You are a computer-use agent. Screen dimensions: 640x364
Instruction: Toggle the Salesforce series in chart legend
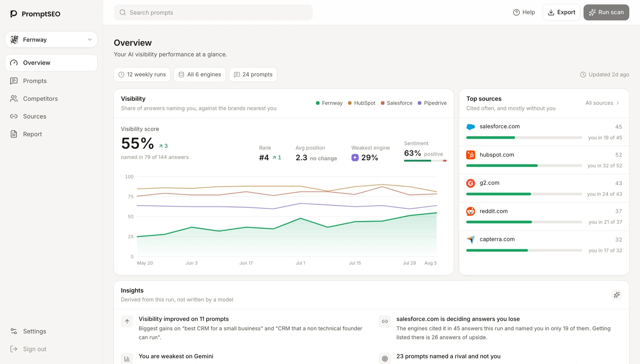[x=397, y=103]
